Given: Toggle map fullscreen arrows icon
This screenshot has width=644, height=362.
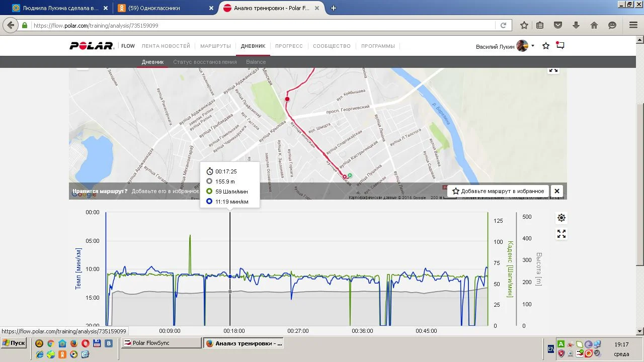Looking at the screenshot, I should click(553, 70).
